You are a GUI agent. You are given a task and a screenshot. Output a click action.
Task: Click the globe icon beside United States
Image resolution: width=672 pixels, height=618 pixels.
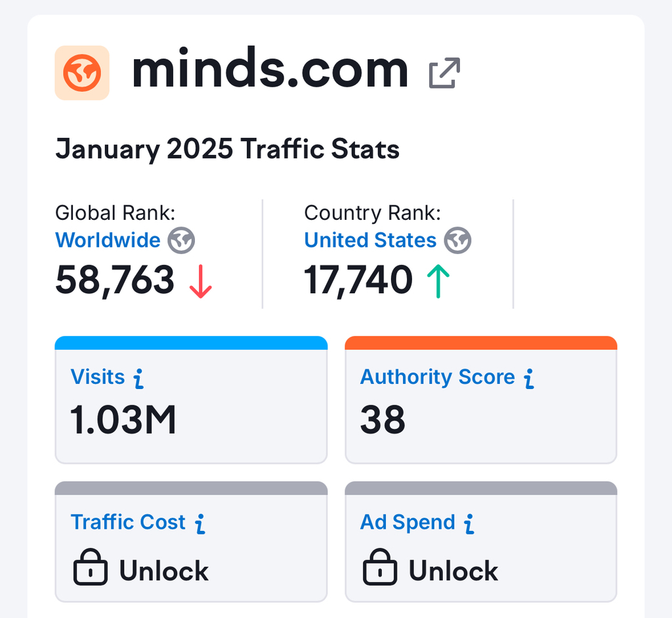point(457,241)
